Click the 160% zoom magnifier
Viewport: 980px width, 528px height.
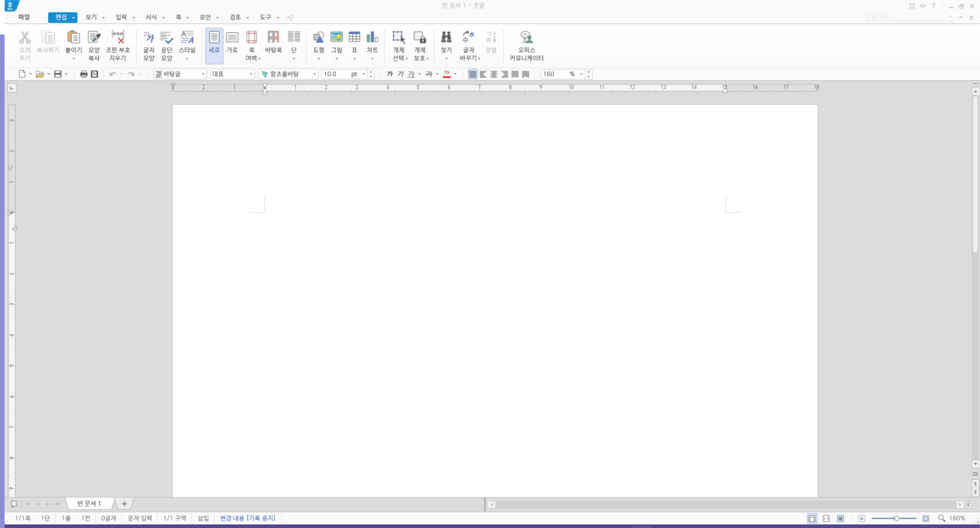coord(941,518)
